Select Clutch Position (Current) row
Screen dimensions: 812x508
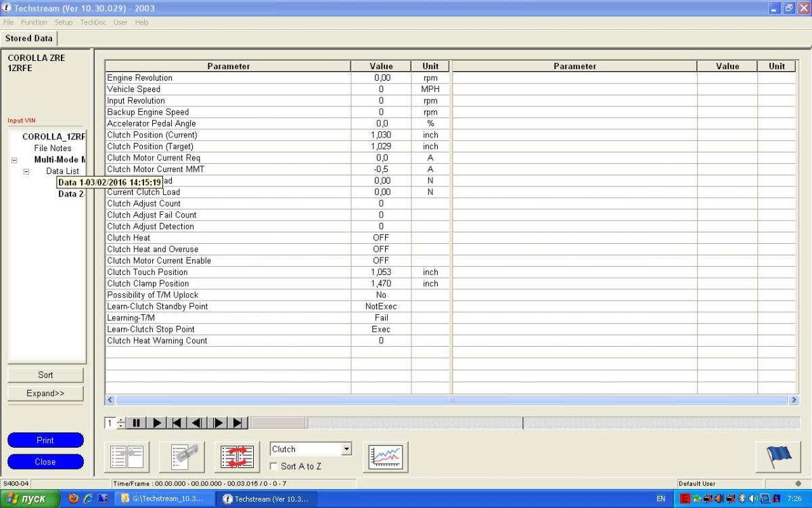[x=277, y=135]
